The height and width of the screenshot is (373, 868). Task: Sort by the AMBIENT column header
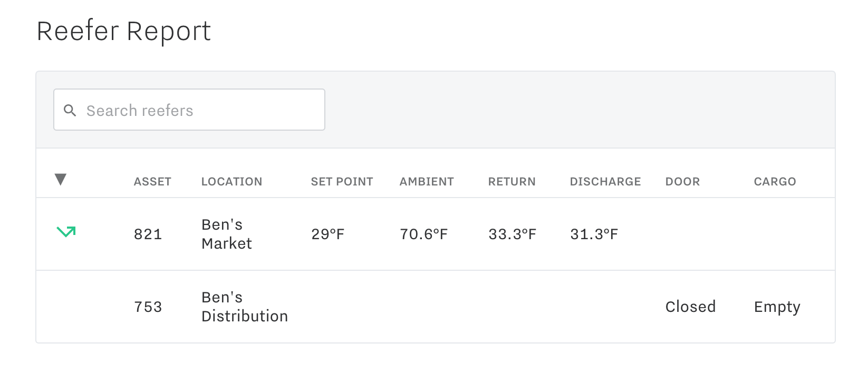(x=427, y=181)
